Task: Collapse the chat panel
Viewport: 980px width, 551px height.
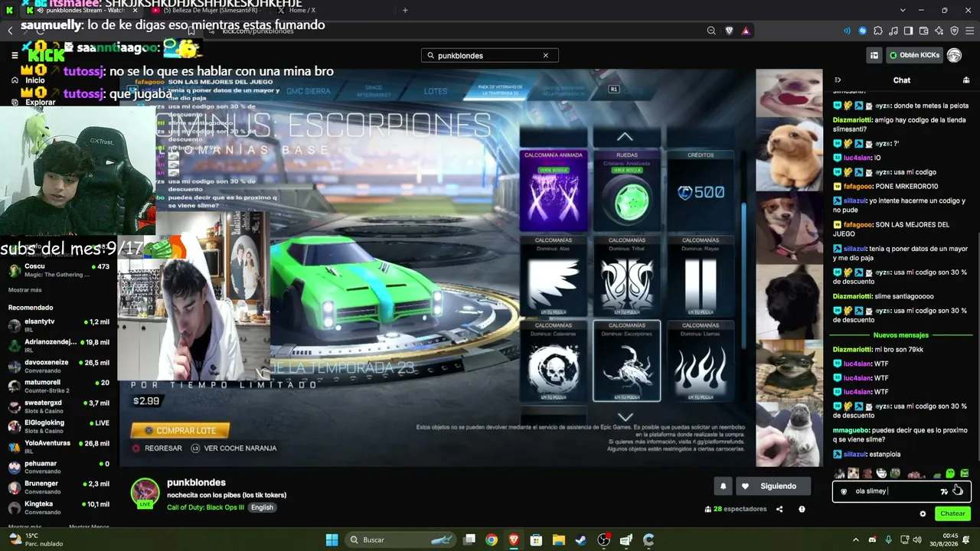Action: pos(838,80)
